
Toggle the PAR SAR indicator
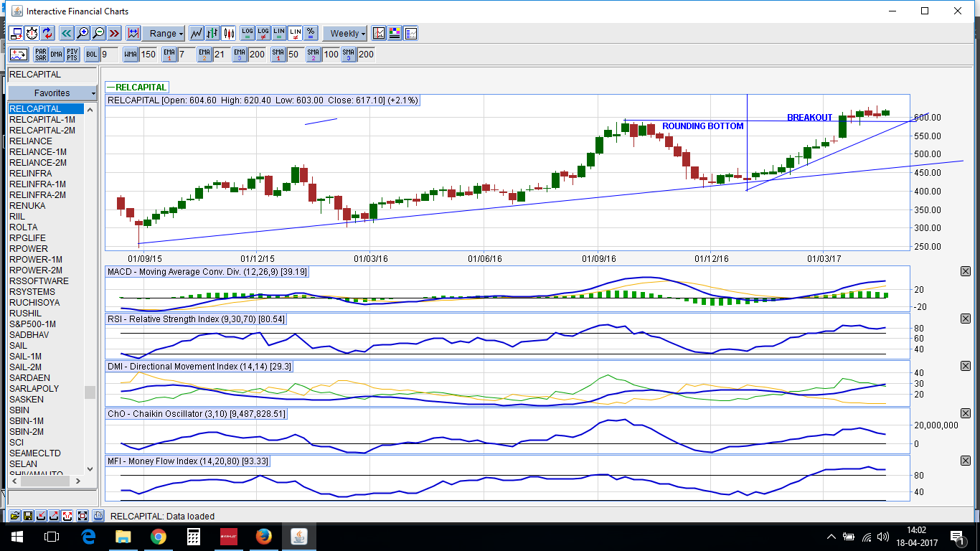41,54
